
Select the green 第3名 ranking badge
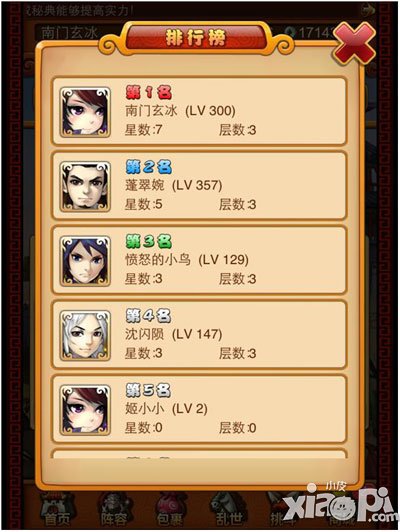click(149, 242)
